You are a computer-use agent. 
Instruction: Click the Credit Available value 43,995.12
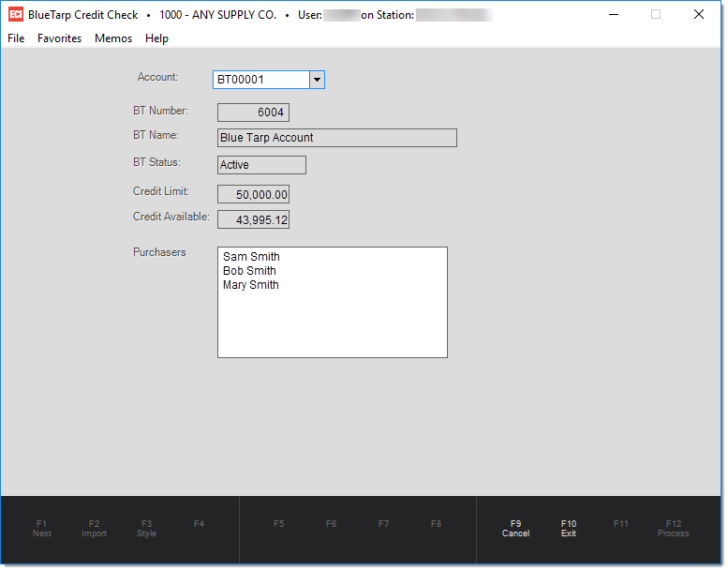[254, 219]
